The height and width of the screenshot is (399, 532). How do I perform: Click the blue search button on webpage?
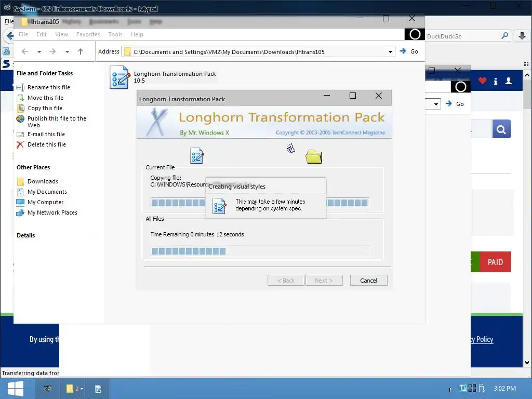501,129
